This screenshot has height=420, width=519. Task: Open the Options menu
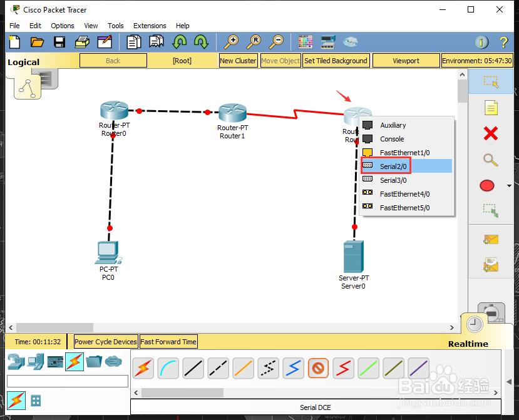[x=62, y=26]
